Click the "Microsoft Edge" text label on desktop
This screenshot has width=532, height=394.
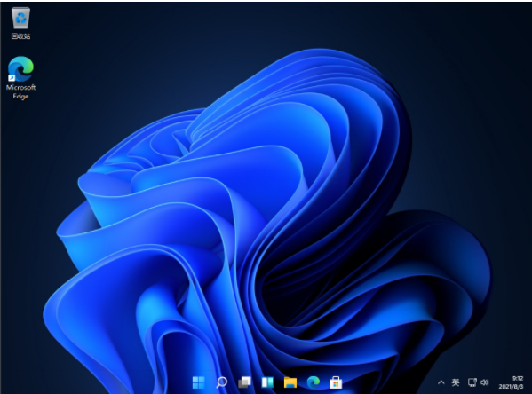point(20,91)
